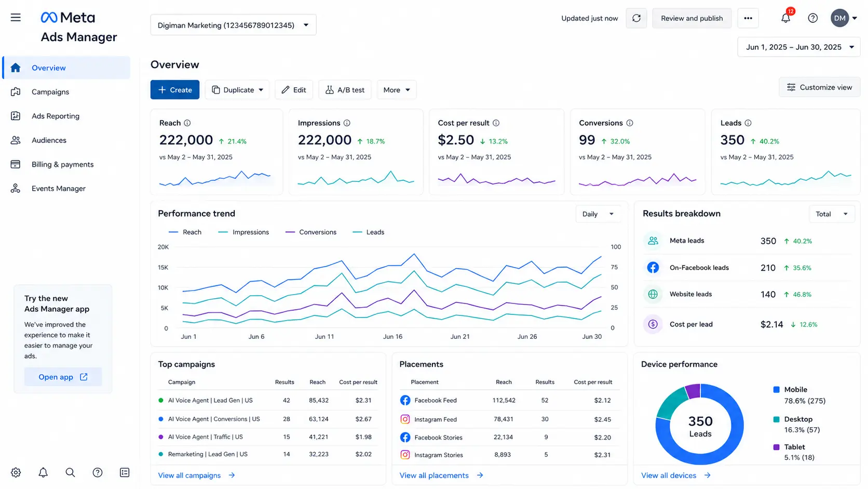Click the Reach card sparkline chart
Image resolution: width=868 pixels, height=489 pixels.
click(x=215, y=178)
